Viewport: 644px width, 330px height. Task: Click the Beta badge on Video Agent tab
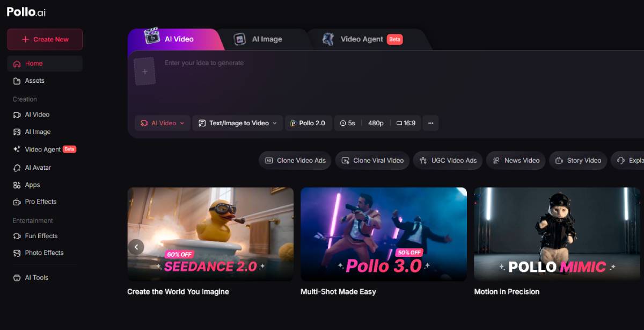pyautogui.click(x=394, y=39)
